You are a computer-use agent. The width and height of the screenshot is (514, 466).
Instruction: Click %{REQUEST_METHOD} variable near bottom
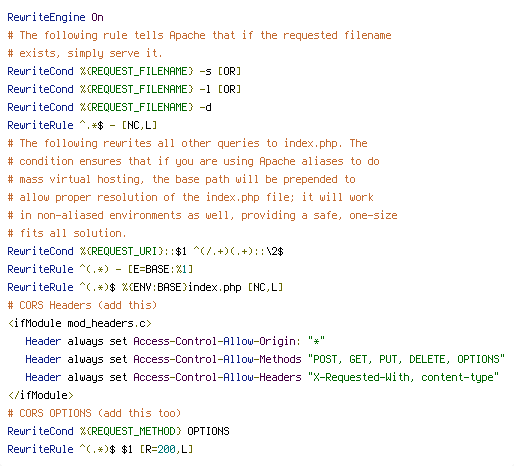click(x=130, y=431)
